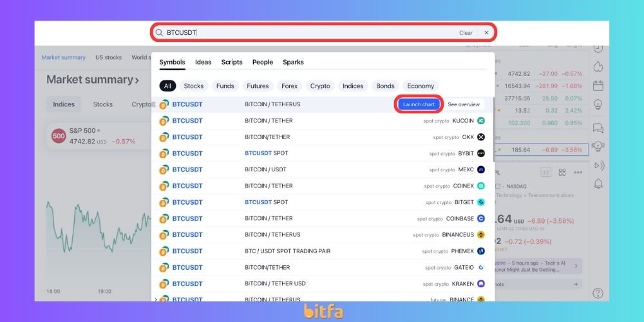This screenshot has height=322, width=644.
Task: Click the OKX exchange logo icon
Action: click(481, 137)
